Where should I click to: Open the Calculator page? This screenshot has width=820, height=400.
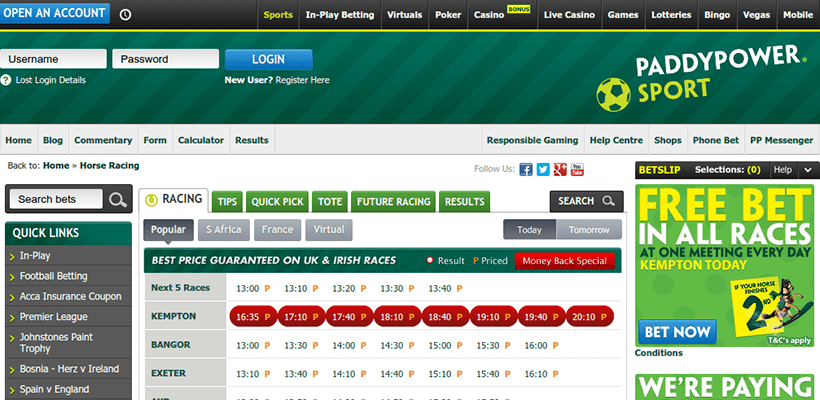point(201,140)
